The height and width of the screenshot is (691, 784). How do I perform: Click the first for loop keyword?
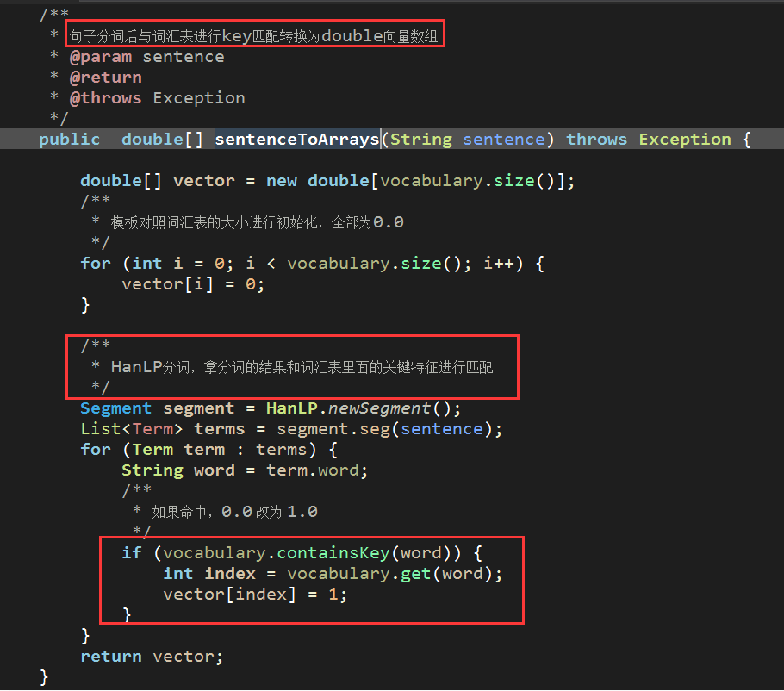96,264
